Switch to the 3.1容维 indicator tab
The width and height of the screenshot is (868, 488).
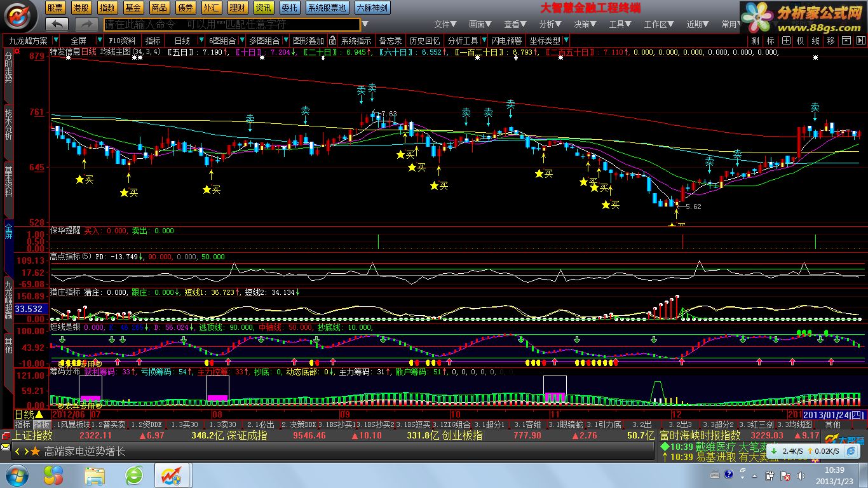click(527, 424)
